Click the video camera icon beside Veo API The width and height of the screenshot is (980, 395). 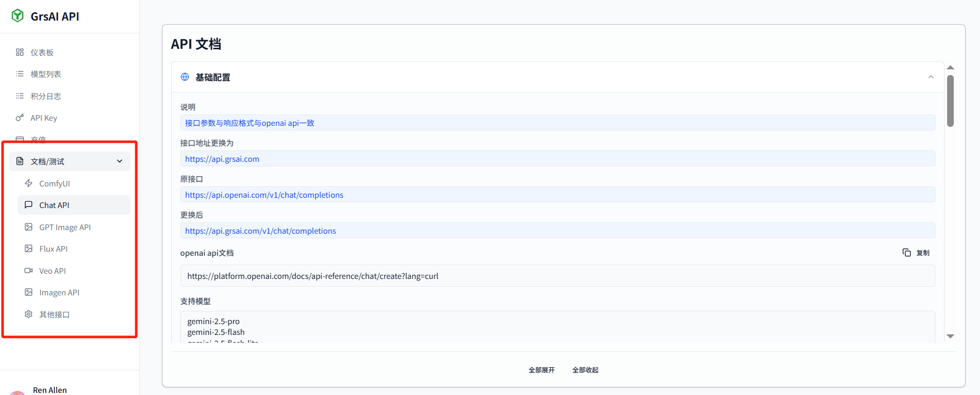tap(29, 271)
